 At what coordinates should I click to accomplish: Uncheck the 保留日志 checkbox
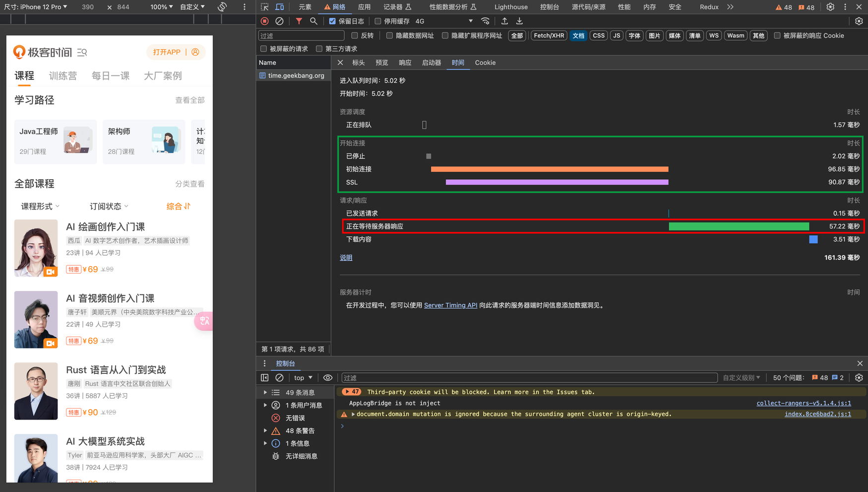332,21
